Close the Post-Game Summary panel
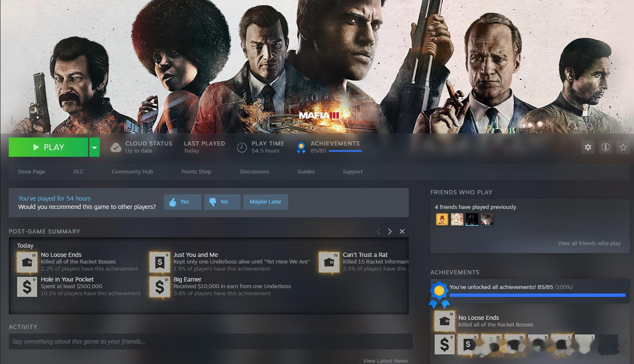 [x=402, y=231]
